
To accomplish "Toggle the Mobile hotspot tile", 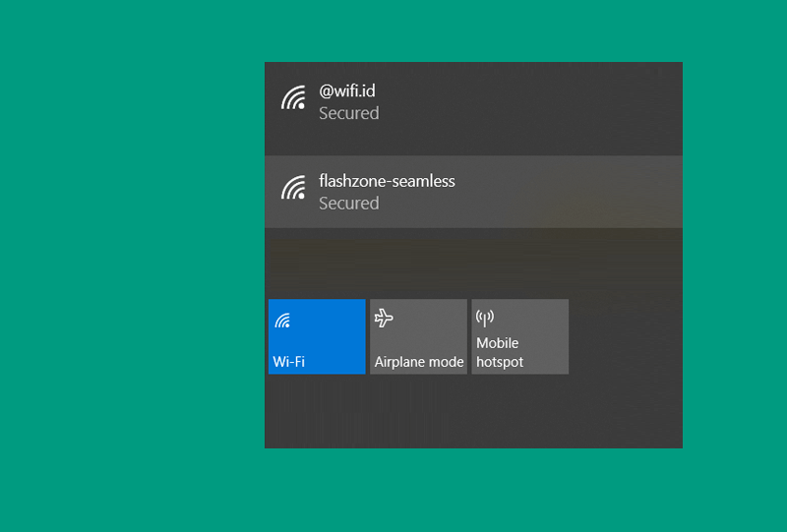I will coord(520,336).
